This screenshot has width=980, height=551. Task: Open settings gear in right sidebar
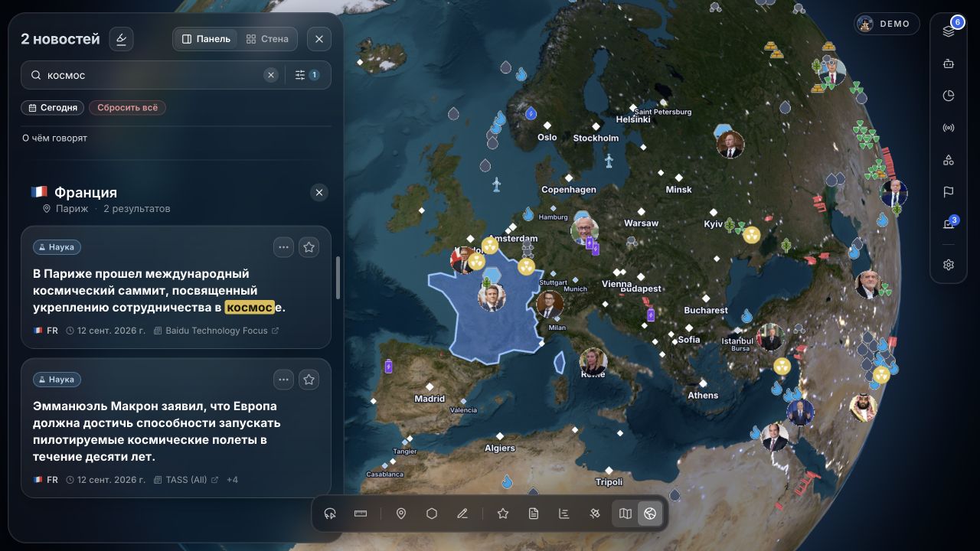pos(949,265)
